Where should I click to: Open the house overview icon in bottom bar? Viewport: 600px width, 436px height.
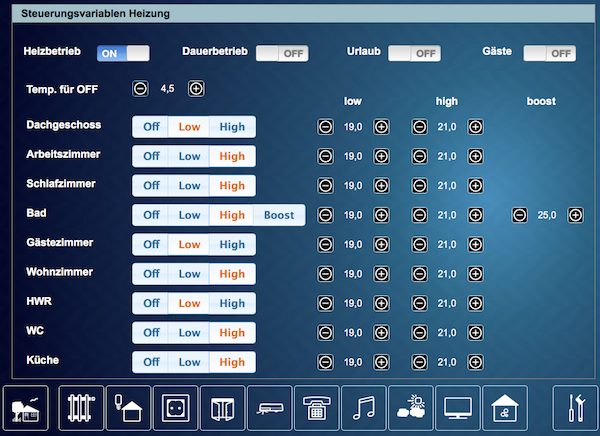click(x=26, y=408)
